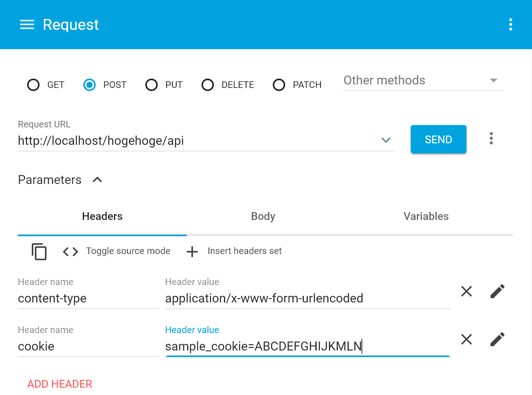
Task: Switch to the Body tab
Action: pos(263,216)
